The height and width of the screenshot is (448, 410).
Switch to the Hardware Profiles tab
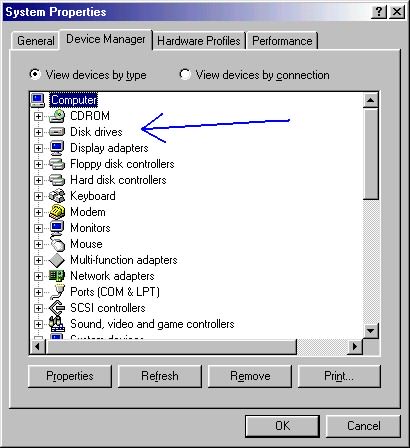tap(199, 41)
